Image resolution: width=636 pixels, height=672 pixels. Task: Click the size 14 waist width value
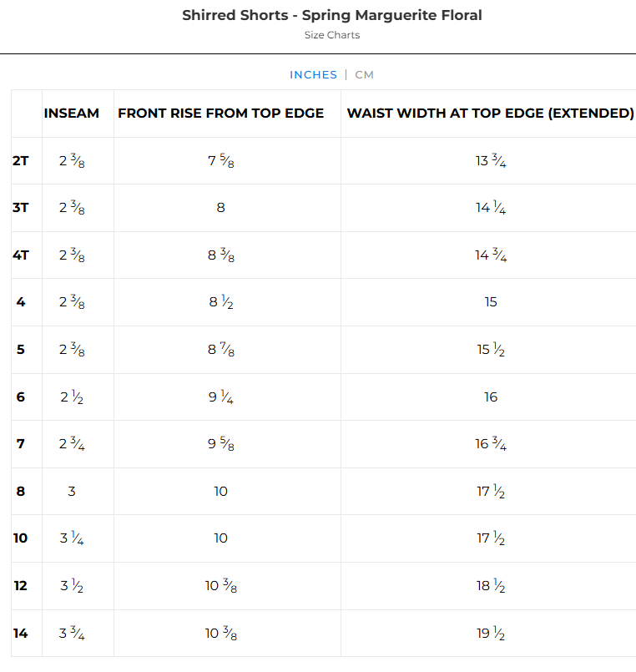tap(490, 634)
